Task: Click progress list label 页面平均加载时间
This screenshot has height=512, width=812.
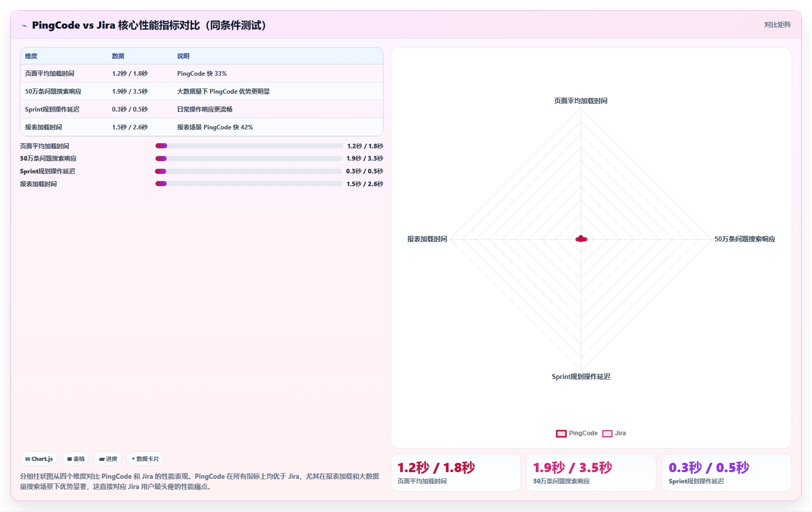Action: tap(44, 146)
